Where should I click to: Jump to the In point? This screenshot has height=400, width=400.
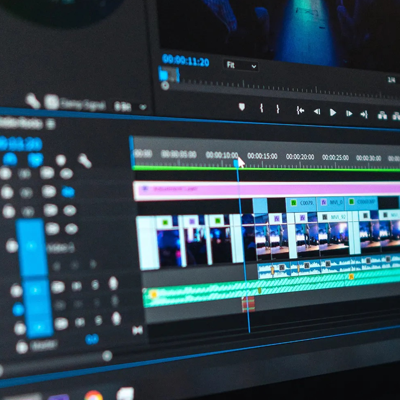tap(300, 111)
